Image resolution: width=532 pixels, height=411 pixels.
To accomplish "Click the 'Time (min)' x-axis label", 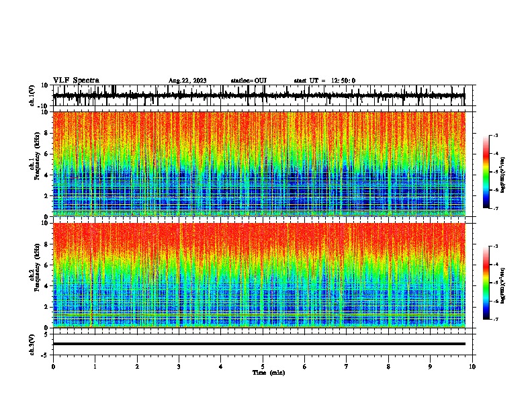I will pos(269,373).
